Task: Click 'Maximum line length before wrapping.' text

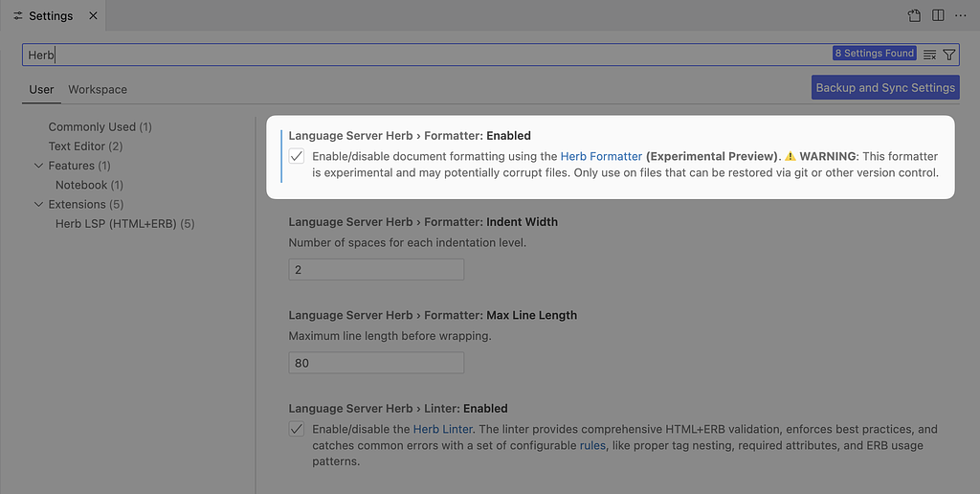Action: click(x=390, y=336)
